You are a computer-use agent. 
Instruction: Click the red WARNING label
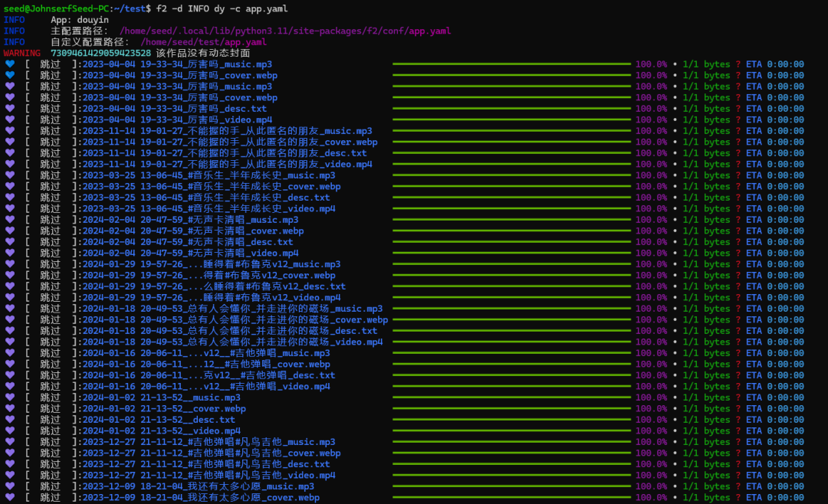pyautogui.click(x=21, y=53)
